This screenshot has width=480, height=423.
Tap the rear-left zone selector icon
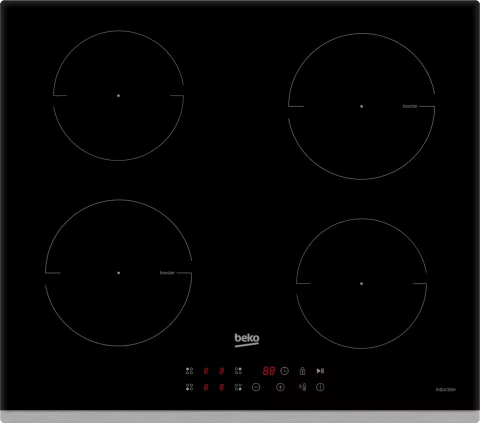(189, 371)
